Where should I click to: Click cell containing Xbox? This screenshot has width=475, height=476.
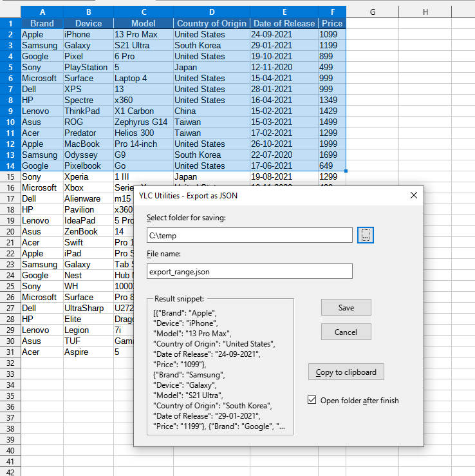click(88, 187)
